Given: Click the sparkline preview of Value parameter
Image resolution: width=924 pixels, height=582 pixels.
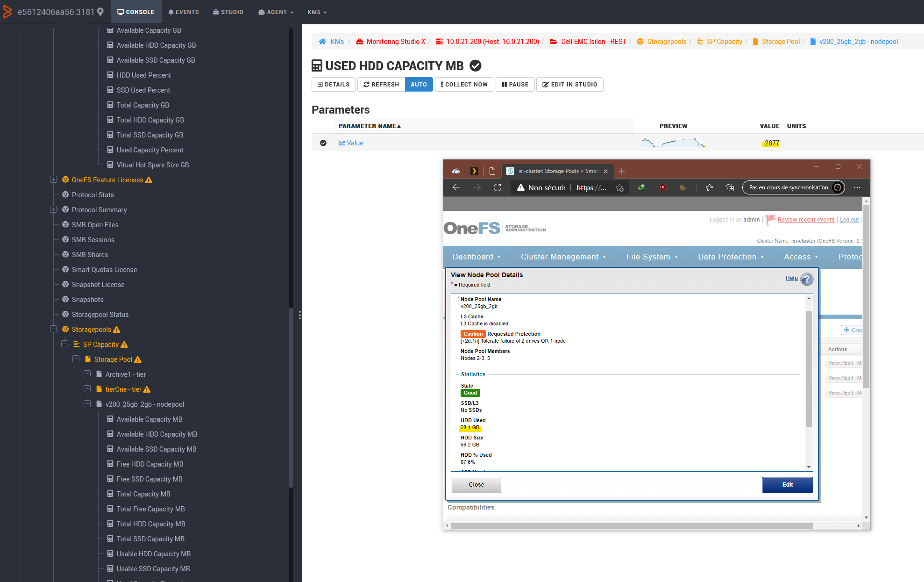Looking at the screenshot, I should [x=673, y=143].
